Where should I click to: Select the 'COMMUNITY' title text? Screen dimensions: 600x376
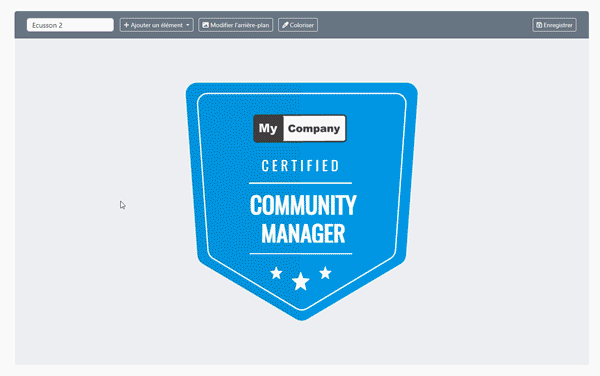pos(303,205)
